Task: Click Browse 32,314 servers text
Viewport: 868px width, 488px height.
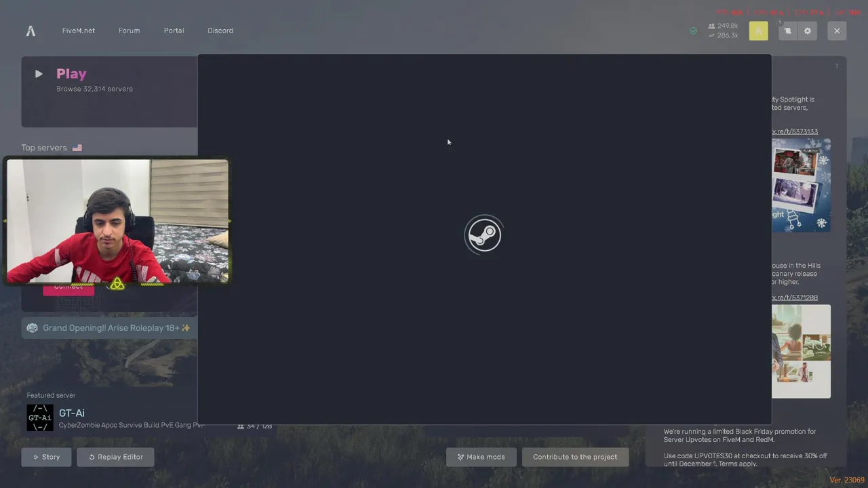Action: [94, 89]
